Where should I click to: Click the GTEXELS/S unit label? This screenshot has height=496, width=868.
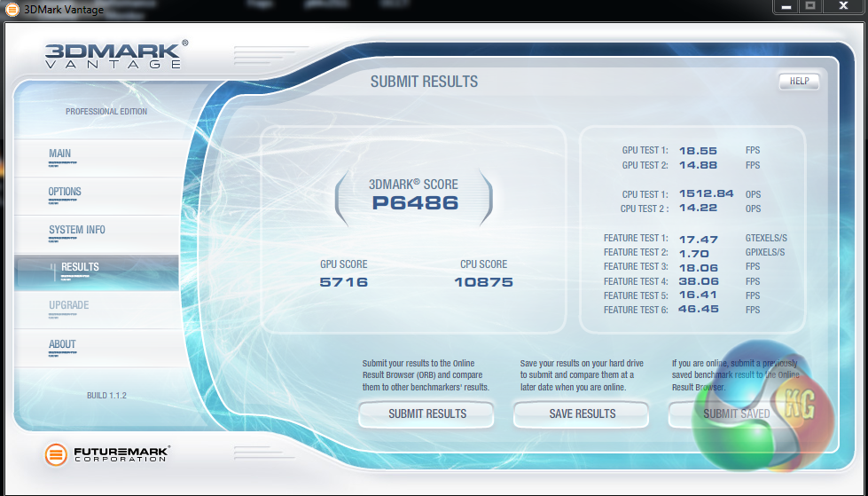(766, 239)
